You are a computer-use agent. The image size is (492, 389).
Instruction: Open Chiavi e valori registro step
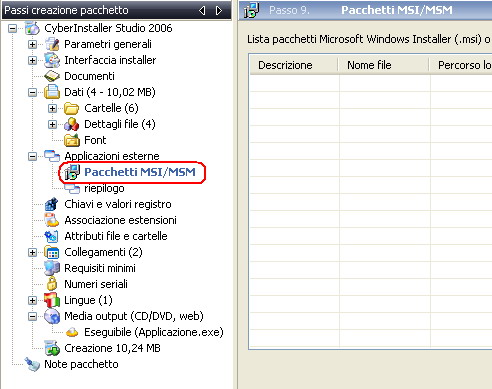118,204
